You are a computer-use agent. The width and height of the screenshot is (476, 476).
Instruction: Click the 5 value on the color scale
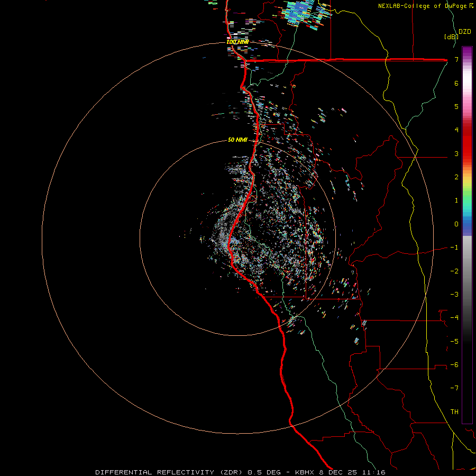tap(456, 106)
